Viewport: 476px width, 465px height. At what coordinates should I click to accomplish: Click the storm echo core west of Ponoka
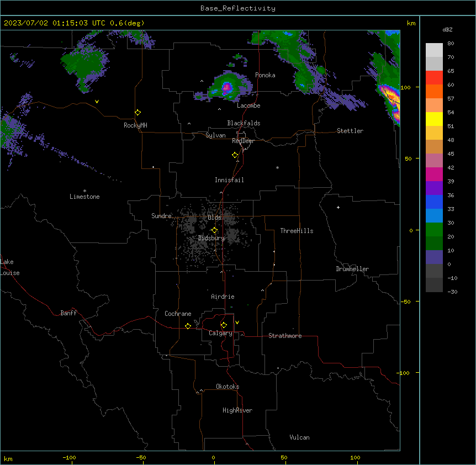click(x=227, y=88)
